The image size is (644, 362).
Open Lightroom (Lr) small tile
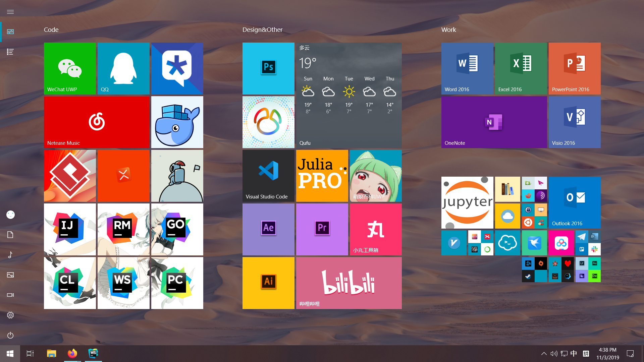pos(582,263)
